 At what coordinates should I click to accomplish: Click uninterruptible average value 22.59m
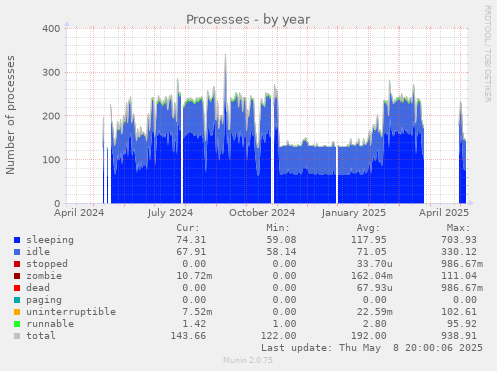point(375,312)
